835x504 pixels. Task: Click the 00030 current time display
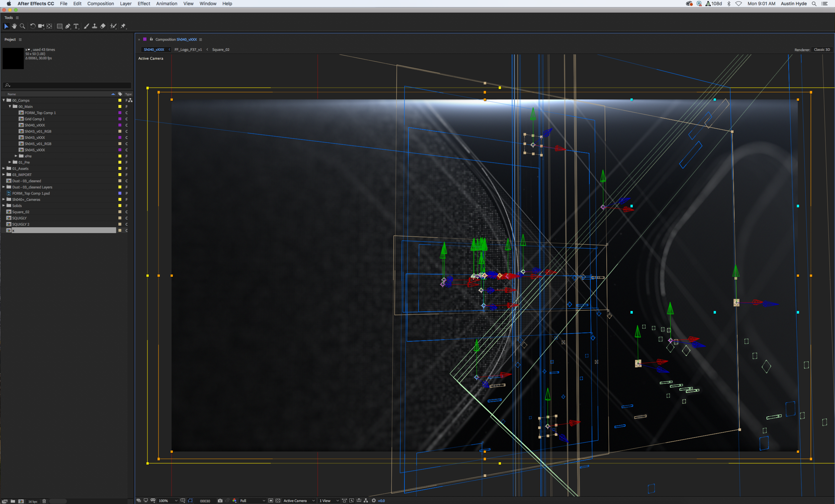coord(205,501)
